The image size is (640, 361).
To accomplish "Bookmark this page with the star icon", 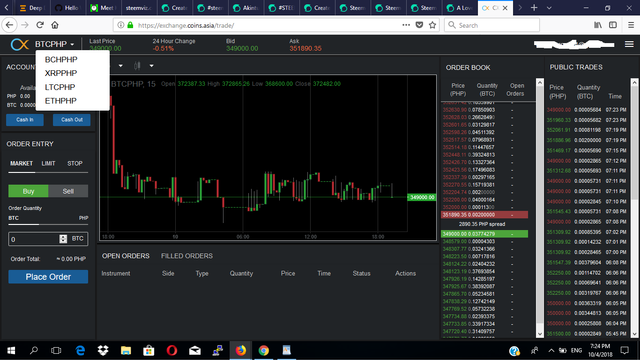I will click(x=432, y=25).
